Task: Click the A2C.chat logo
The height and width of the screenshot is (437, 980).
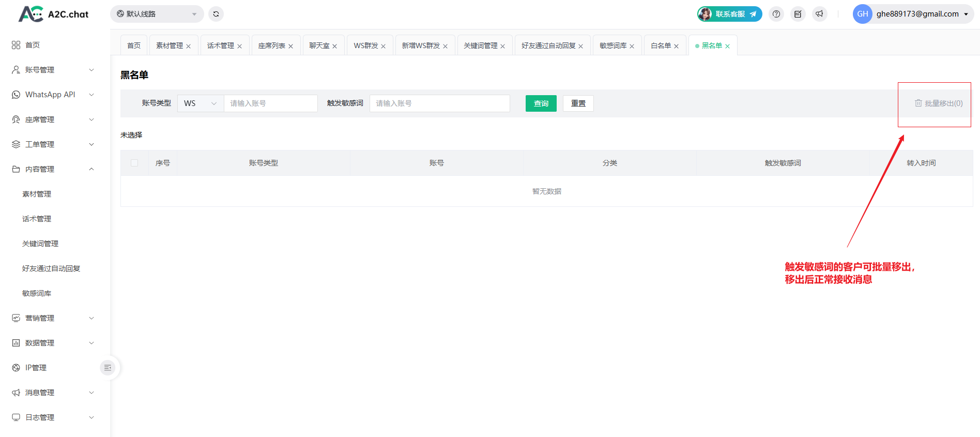Action: (54, 14)
